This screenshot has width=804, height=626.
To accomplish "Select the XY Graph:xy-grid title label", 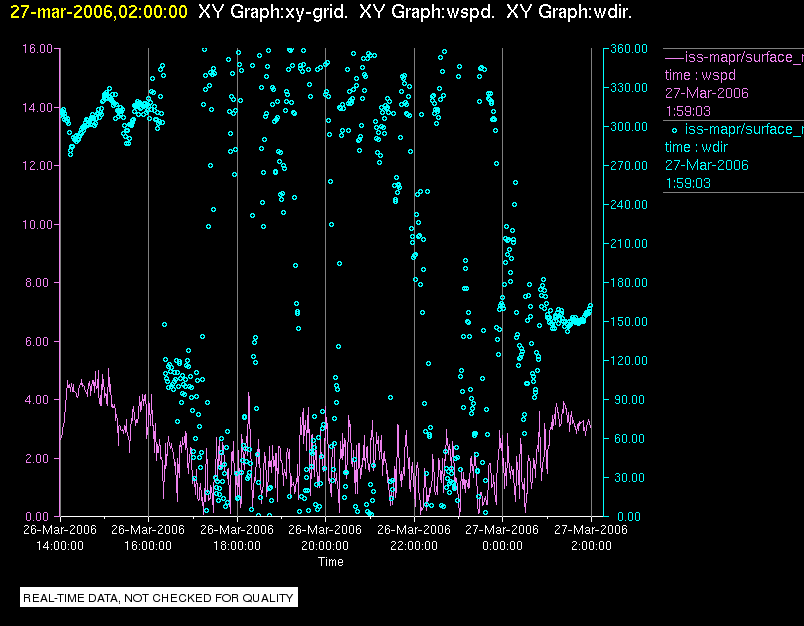I will 272,11.
